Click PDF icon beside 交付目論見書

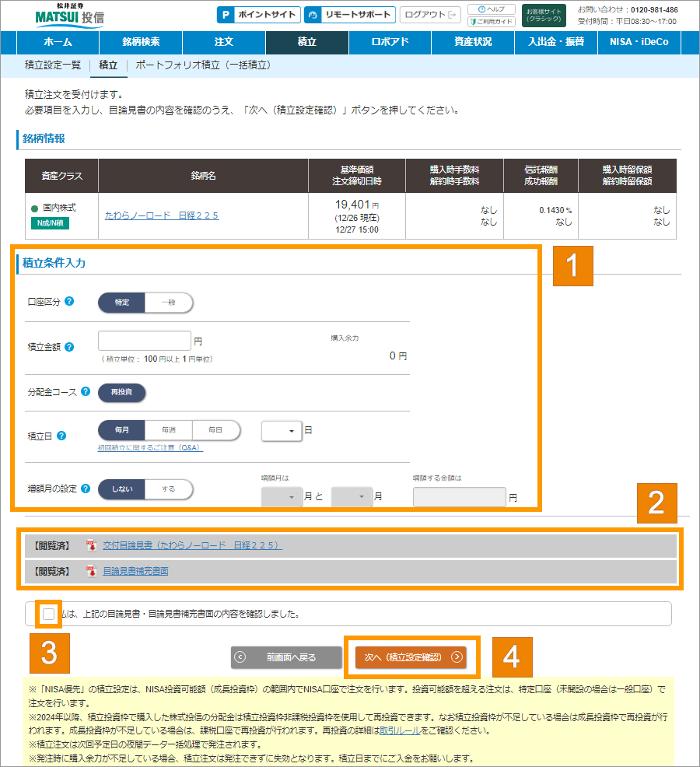92,545
